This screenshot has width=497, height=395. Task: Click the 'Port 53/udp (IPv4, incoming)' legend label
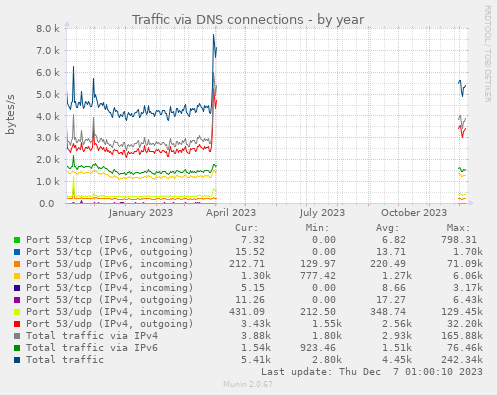[110, 312]
